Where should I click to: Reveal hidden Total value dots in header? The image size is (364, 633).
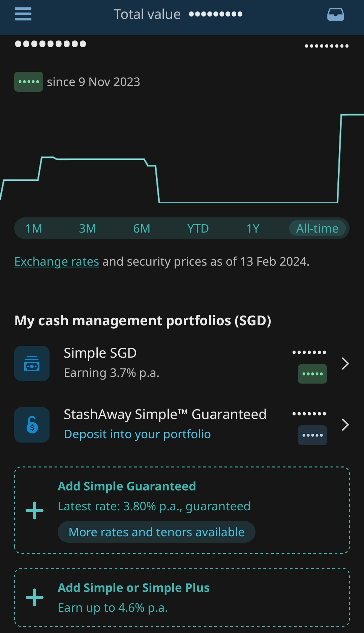pos(216,14)
